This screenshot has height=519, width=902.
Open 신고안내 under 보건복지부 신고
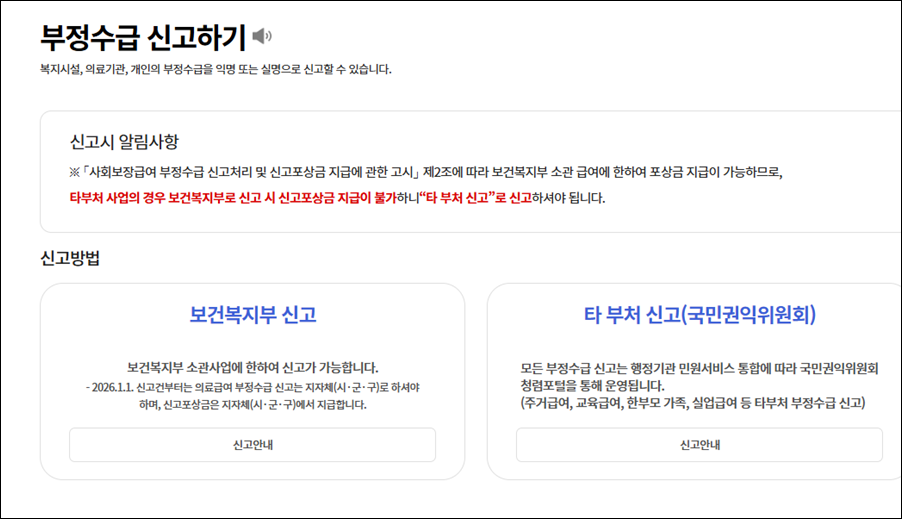253,445
